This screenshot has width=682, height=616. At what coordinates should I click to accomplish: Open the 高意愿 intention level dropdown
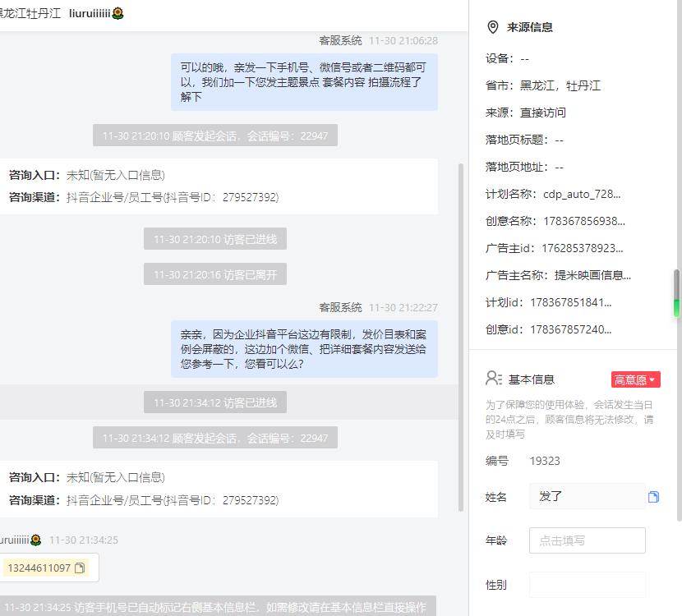tap(635, 379)
